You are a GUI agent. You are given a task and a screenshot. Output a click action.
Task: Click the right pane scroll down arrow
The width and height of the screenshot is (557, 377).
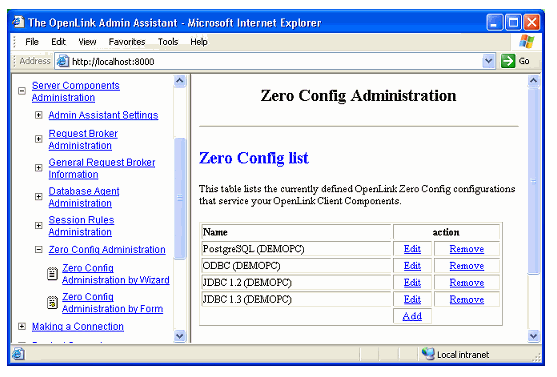pos(534,335)
